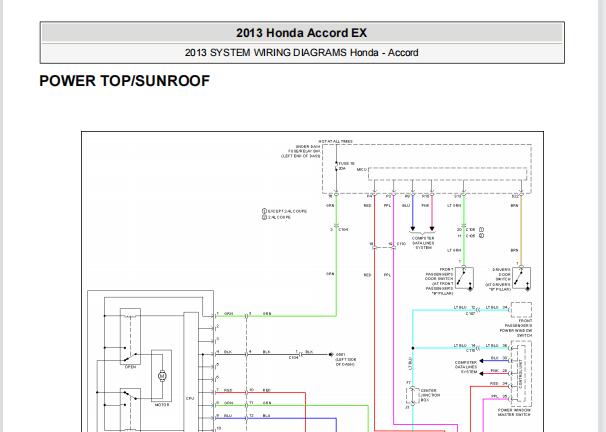Click the control unit box in the master switch
This screenshot has height=432, width=606.
pyautogui.click(x=521, y=374)
